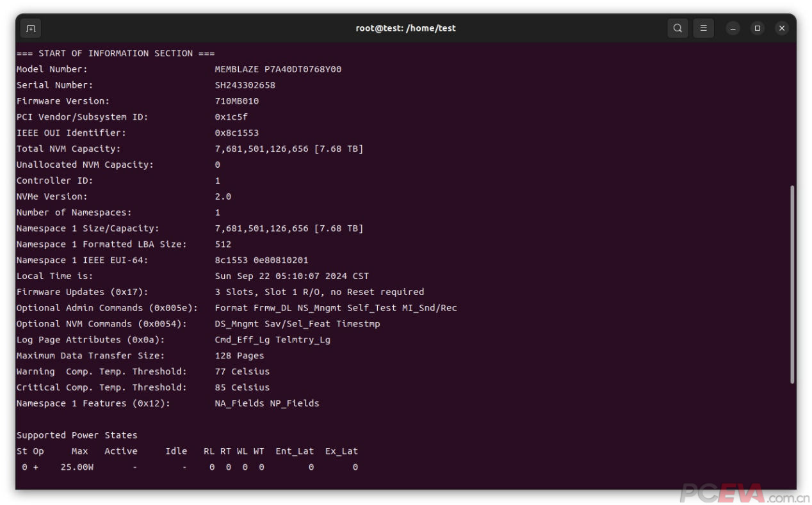The width and height of the screenshot is (812, 505).
Task: Click the START OF INFORMATION SECTION header
Action: pos(115,53)
